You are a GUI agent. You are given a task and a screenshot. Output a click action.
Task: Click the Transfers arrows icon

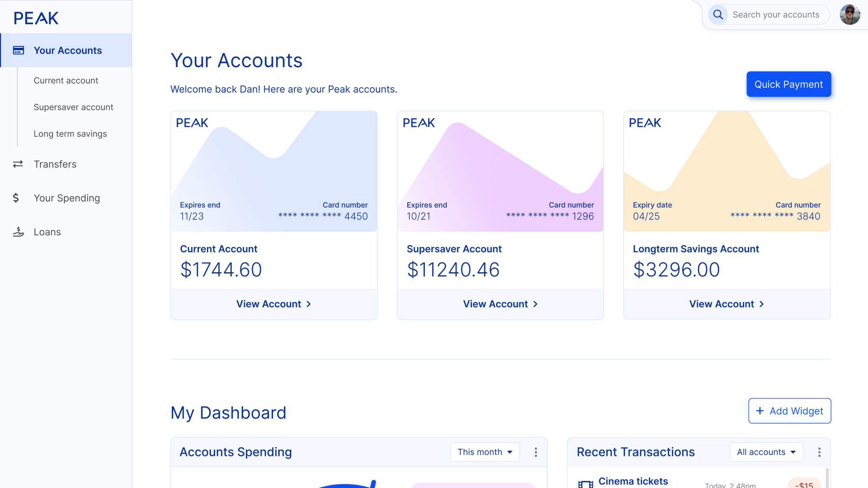(x=18, y=164)
